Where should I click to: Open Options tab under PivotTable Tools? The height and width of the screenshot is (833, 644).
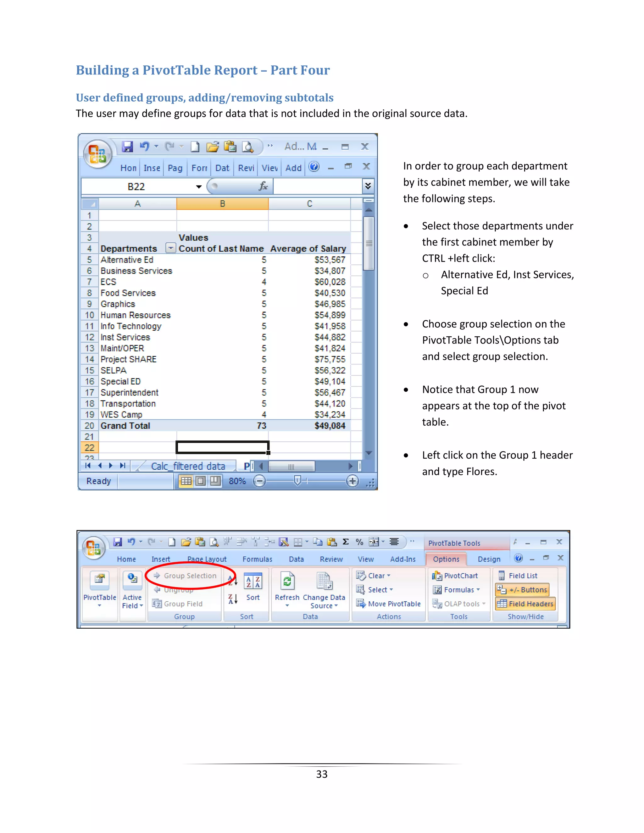(x=446, y=559)
